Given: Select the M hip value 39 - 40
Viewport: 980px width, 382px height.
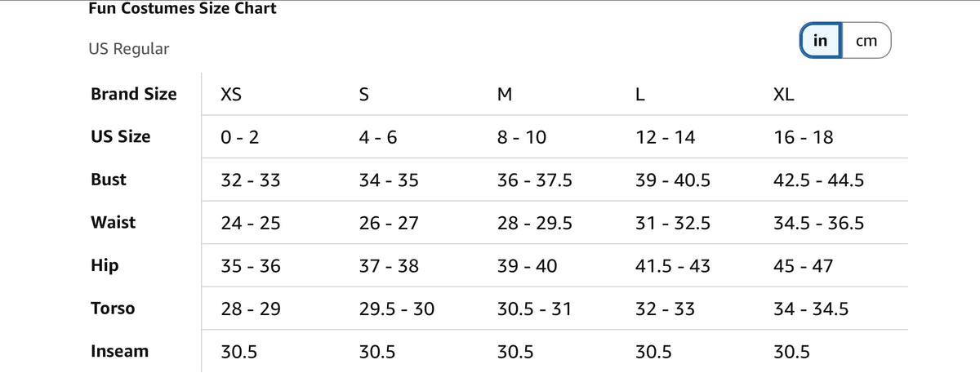Looking at the screenshot, I should click(527, 266).
